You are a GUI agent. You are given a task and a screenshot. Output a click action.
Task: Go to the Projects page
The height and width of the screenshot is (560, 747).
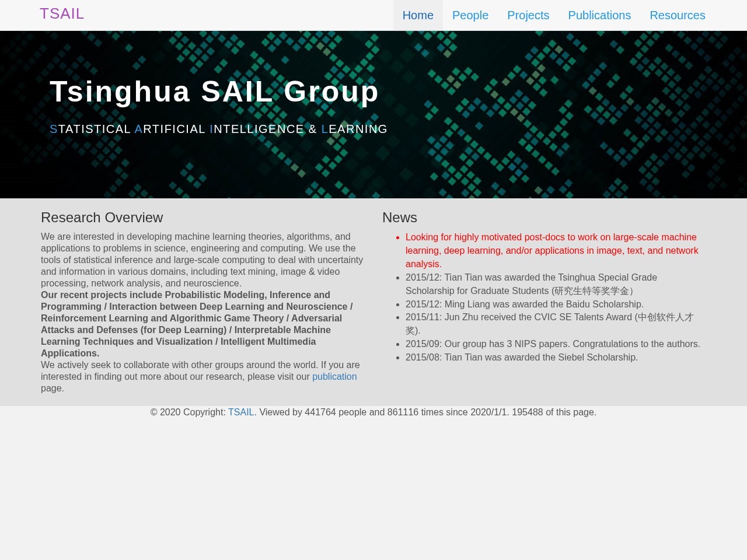tap(528, 15)
